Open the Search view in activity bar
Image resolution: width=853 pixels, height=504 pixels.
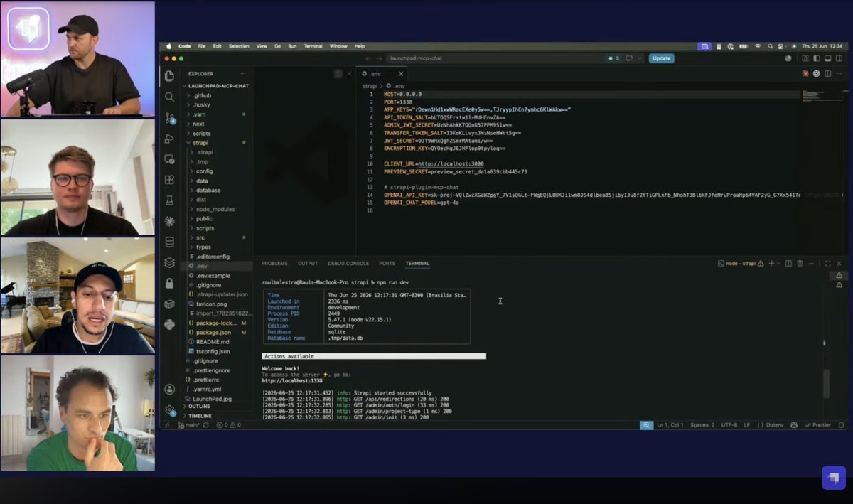click(169, 97)
